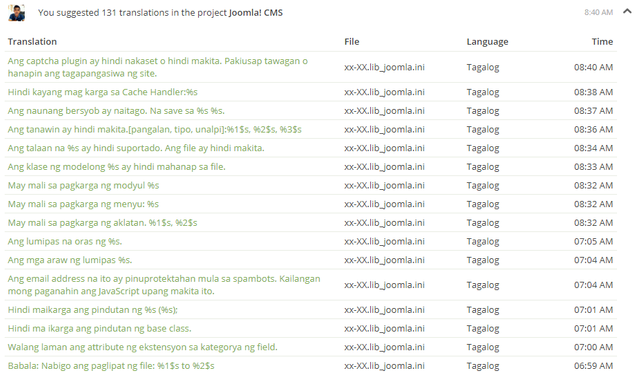Open translation 'Walang laman ang attribute ng ekstensyon'

(142, 347)
